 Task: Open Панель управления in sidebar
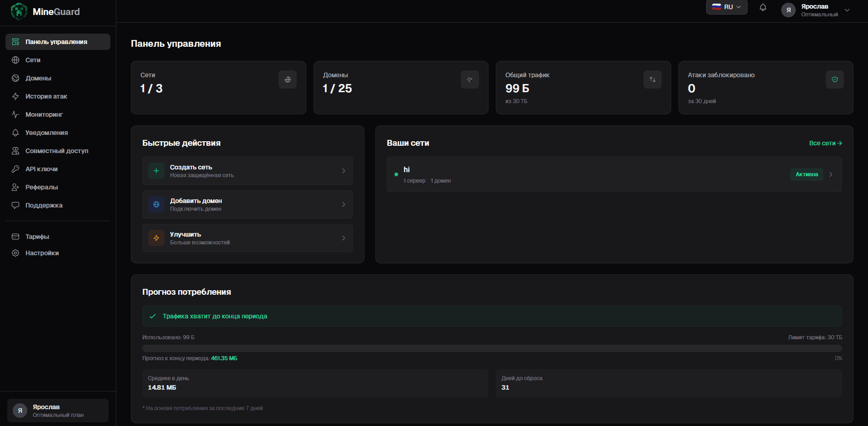coord(58,42)
